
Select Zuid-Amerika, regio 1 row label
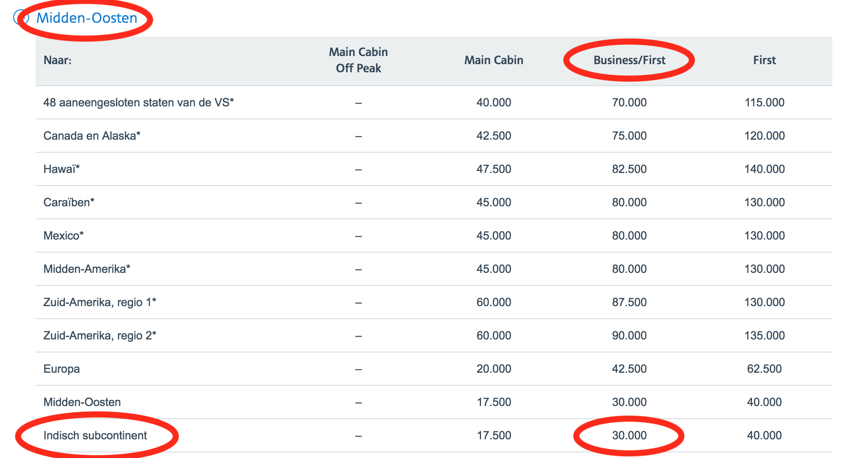coord(99,302)
